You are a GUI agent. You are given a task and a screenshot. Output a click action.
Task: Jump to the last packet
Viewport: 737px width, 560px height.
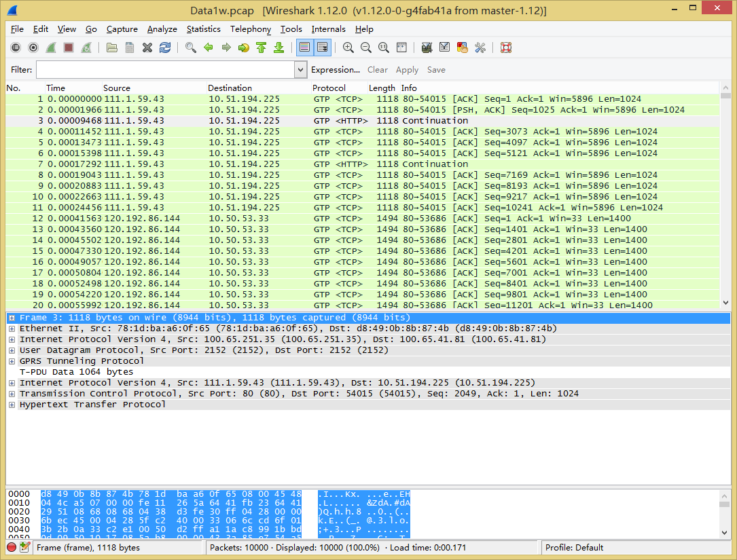[278, 48]
